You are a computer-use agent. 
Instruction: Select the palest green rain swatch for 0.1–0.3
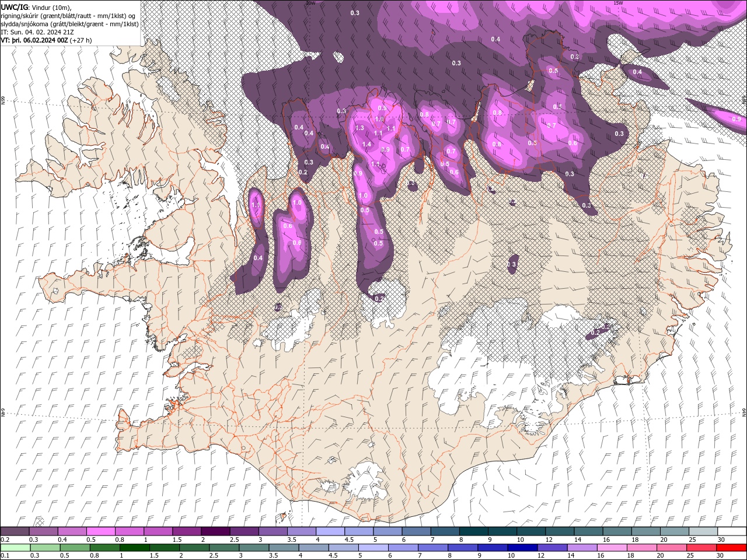(x=15, y=548)
